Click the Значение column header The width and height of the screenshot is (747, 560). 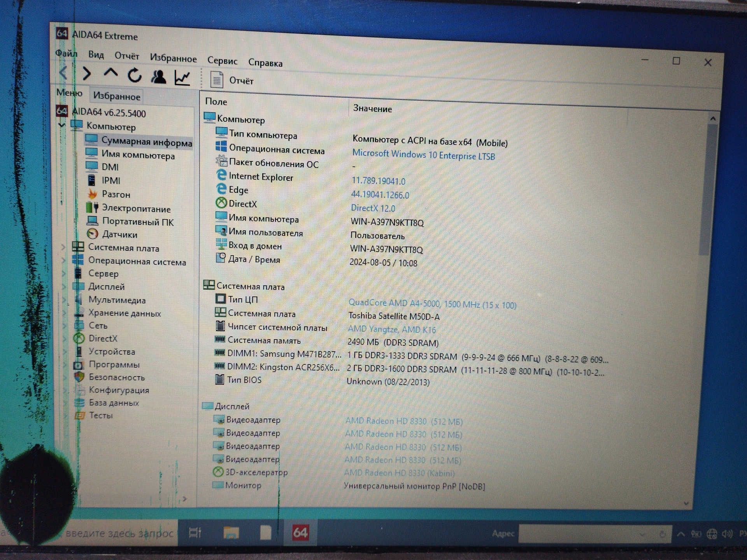(372, 108)
